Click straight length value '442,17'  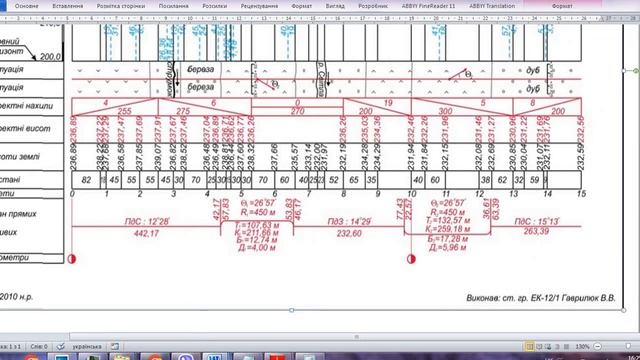tap(146, 233)
